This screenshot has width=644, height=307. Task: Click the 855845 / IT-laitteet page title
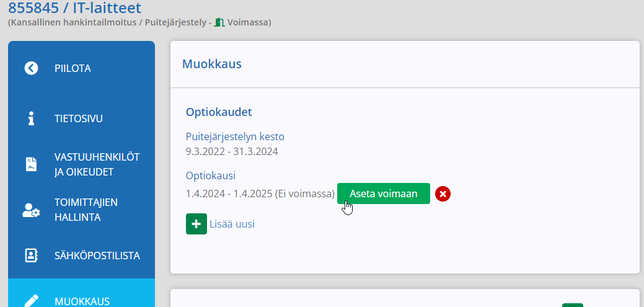[x=74, y=8]
